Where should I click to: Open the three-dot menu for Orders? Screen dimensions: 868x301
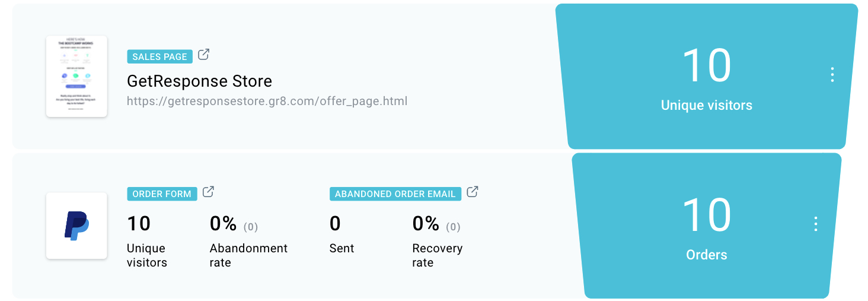(x=816, y=224)
